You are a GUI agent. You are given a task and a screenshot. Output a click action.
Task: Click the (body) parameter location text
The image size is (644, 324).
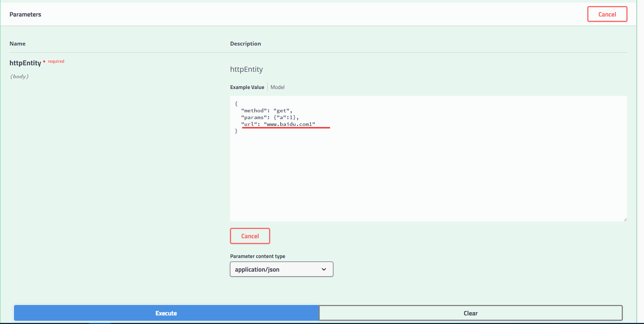19,76
